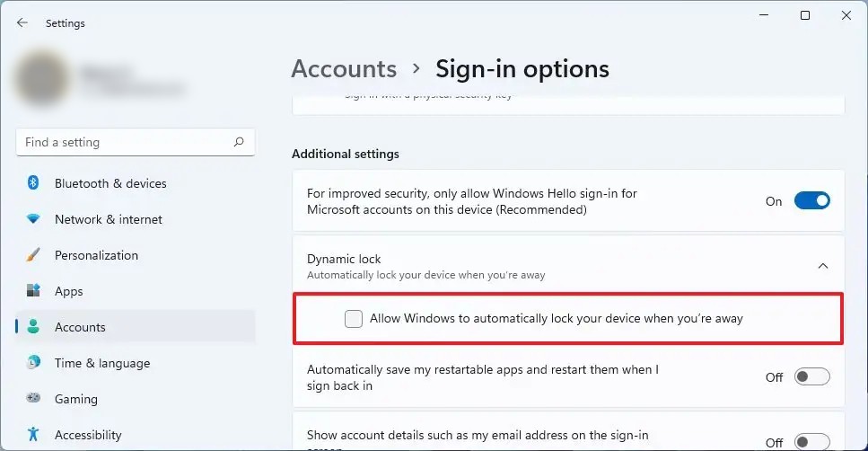Click the Time & language globe icon
The image size is (868, 451).
click(33, 362)
